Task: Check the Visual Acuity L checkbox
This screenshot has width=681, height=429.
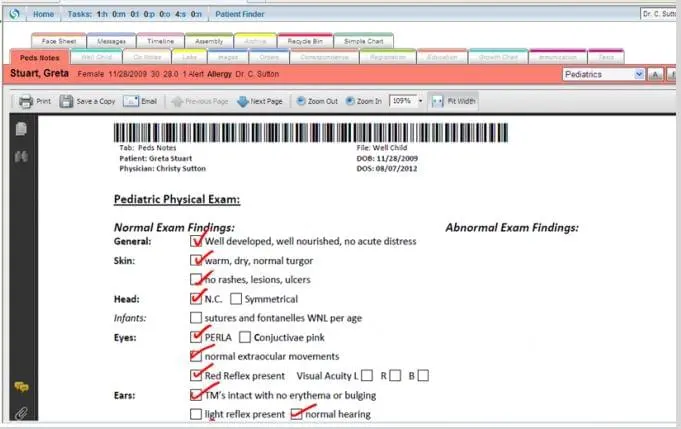Action: pyautogui.click(x=367, y=375)
